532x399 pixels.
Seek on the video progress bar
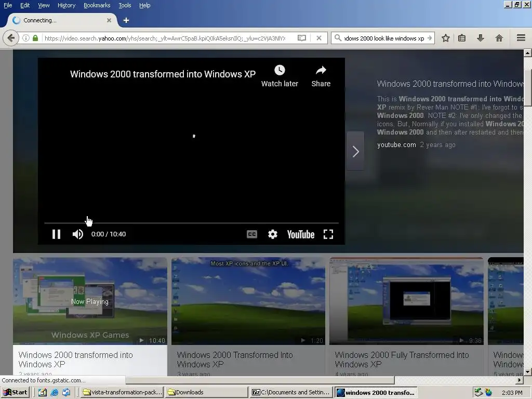(x=191, y=223)
